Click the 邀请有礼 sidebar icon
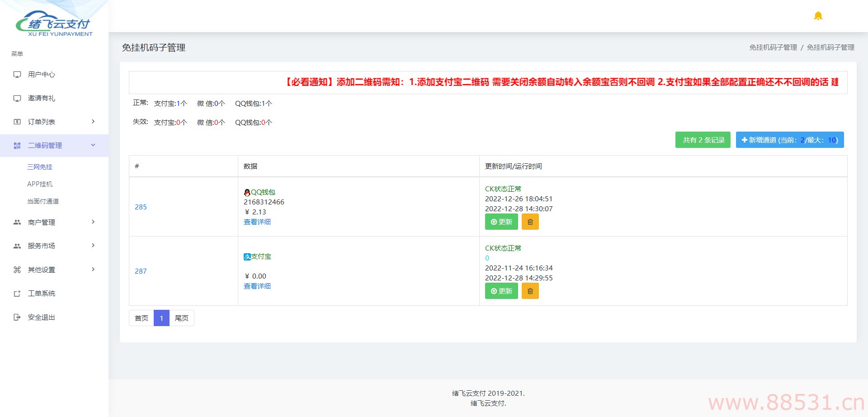 (x=17, y=98)
